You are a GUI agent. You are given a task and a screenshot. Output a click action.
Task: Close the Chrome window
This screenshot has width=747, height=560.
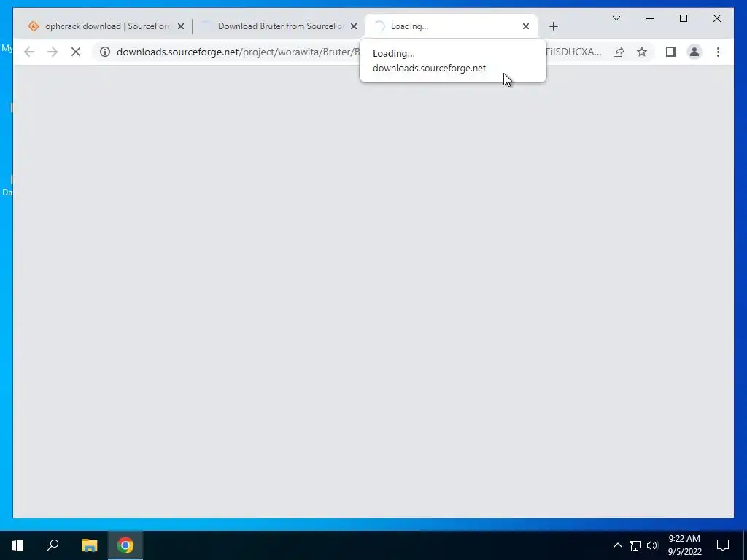tap(716, 18)
